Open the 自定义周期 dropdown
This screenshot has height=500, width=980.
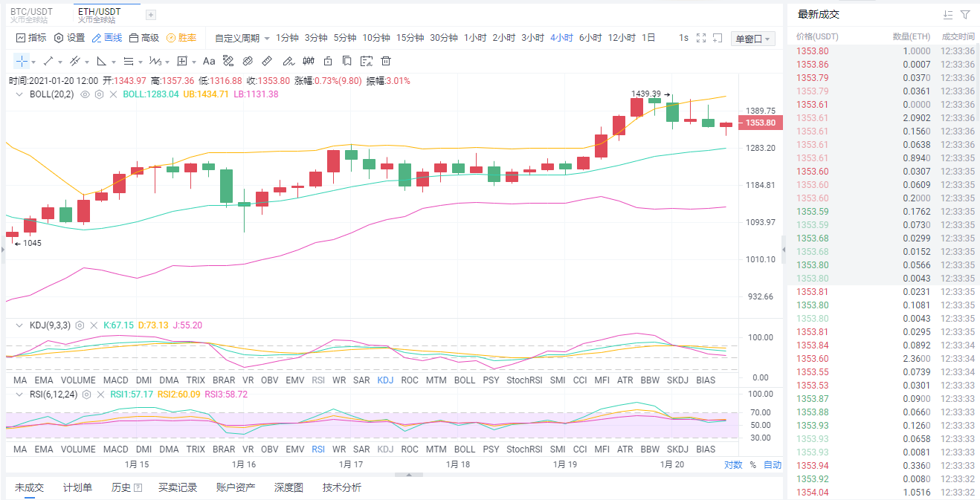tap(238, 37)
